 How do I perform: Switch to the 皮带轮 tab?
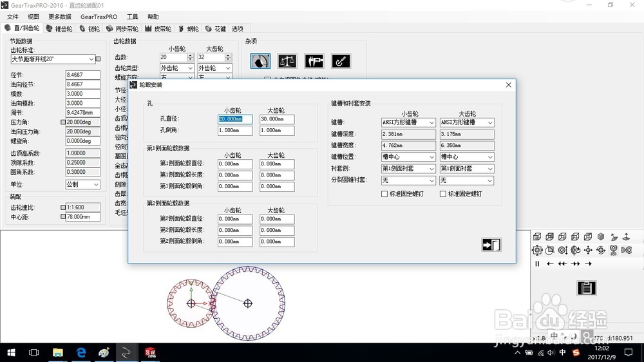pos(158,28)
